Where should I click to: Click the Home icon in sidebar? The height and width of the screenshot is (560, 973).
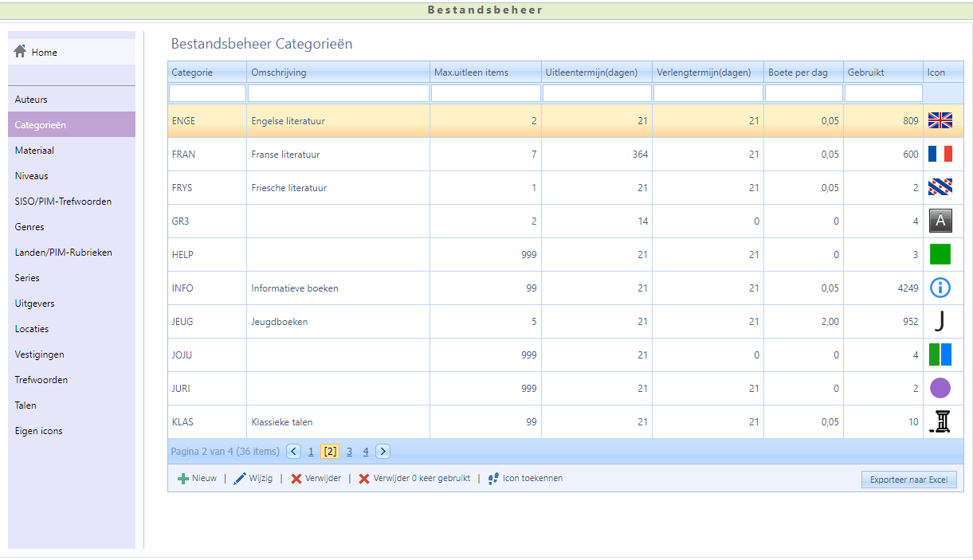coord(21,52)
